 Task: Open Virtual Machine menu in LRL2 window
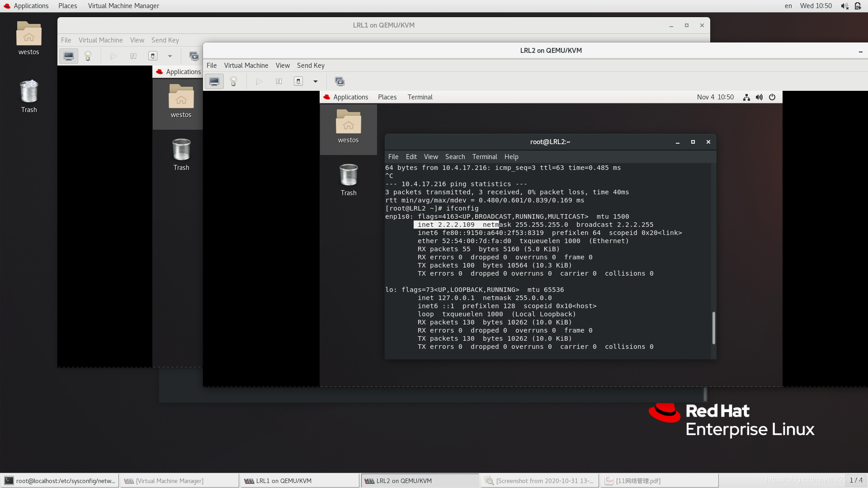246,66
